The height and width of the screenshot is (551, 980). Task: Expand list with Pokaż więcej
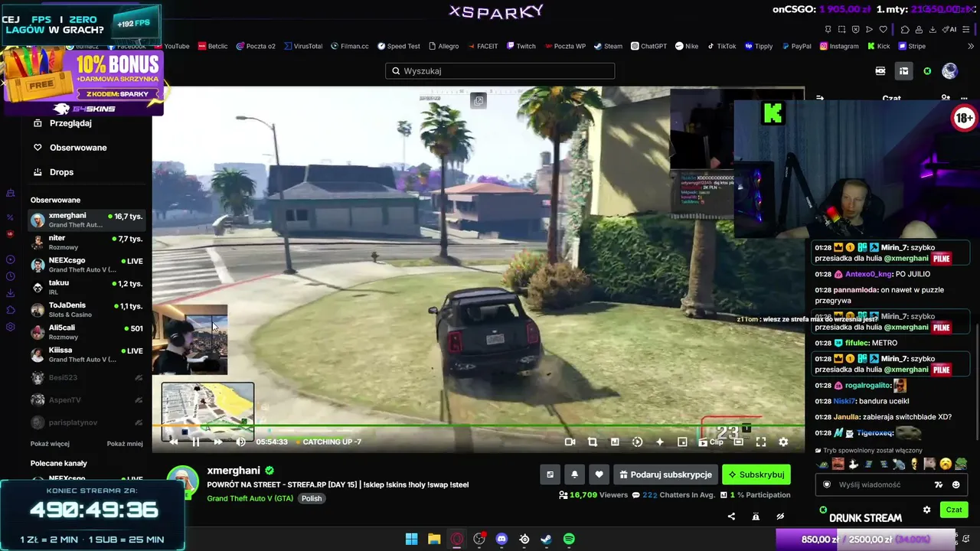(50, 444)
